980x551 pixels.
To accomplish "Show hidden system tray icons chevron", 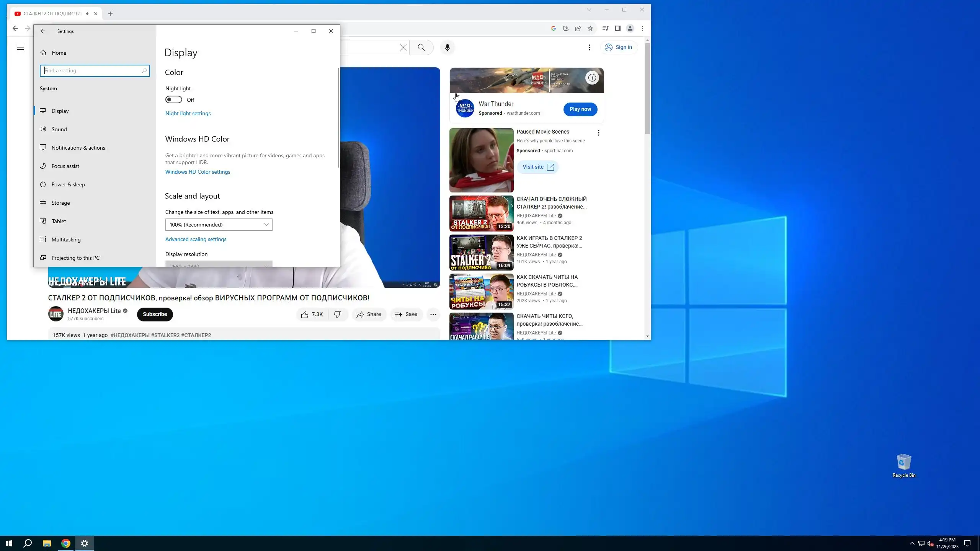I will (912, 543).
